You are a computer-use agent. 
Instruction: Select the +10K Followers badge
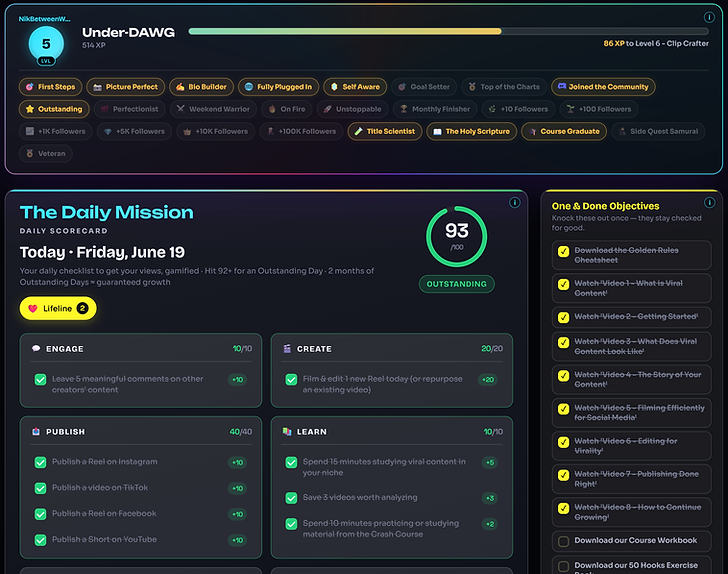(215, 131)
